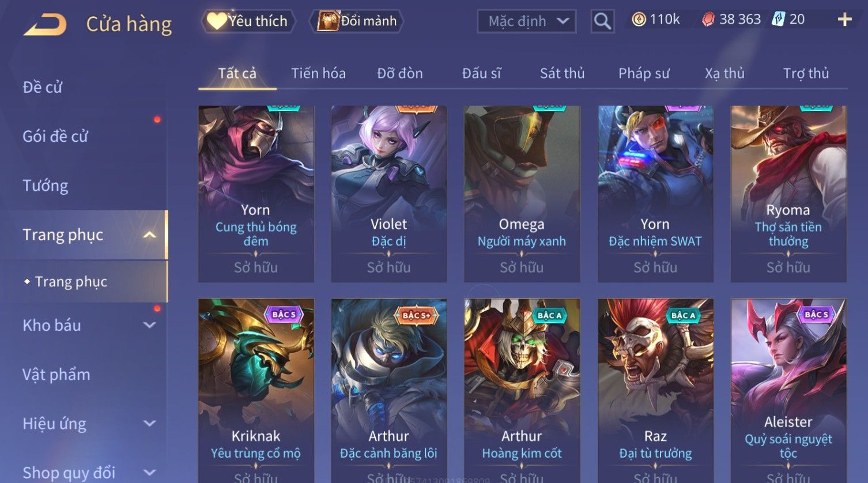
Task: Select the Violet Đặc dị skin card
Action: pos(389,194)
